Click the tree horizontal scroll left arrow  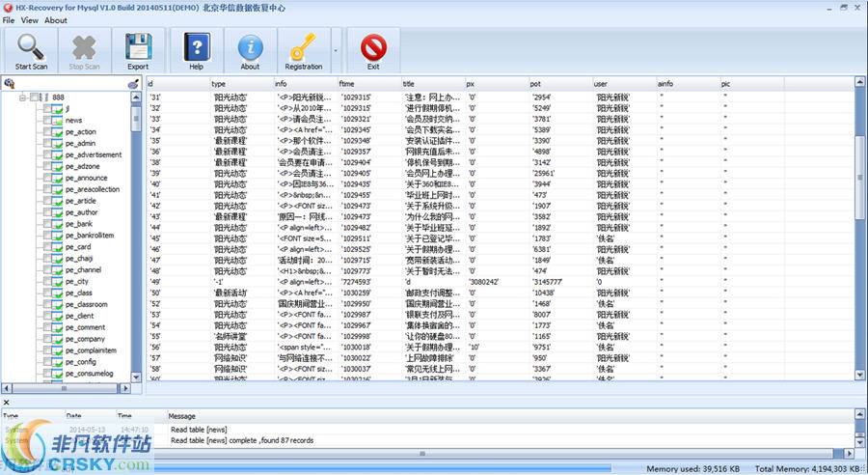pyautogui.click(x=7, y=388)
